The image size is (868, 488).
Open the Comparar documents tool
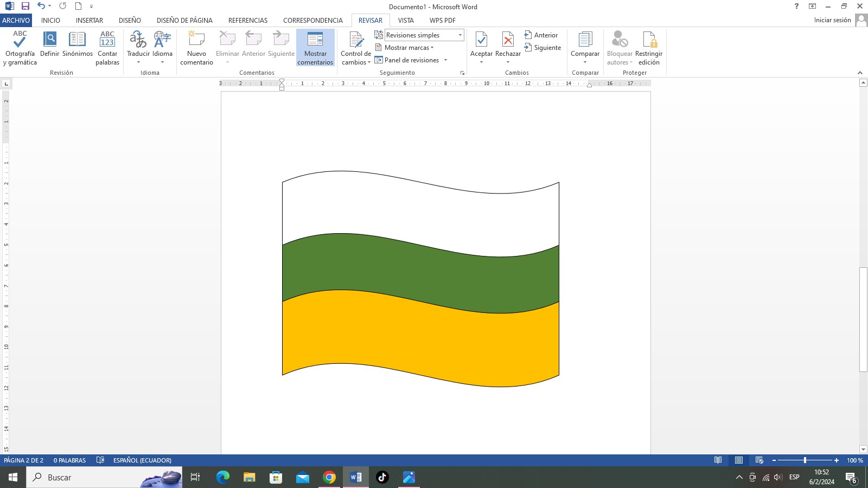(x=585, y=40)
